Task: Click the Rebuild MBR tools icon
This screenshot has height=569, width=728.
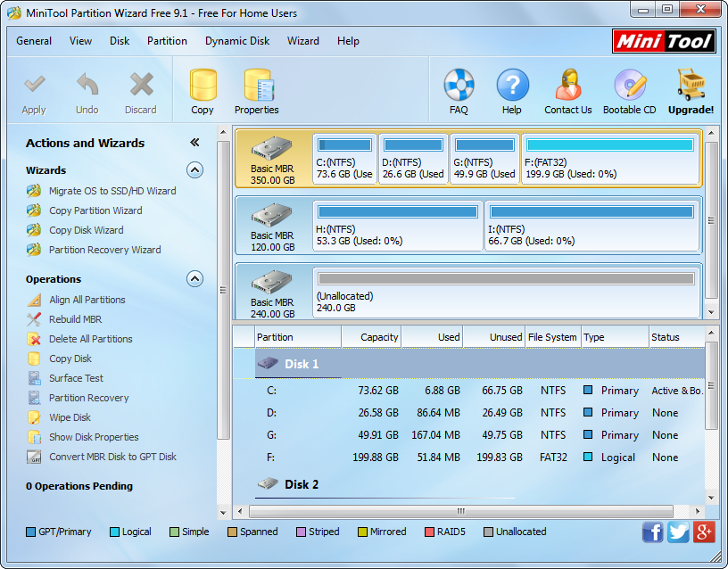Action: click(x=33, y=319)
